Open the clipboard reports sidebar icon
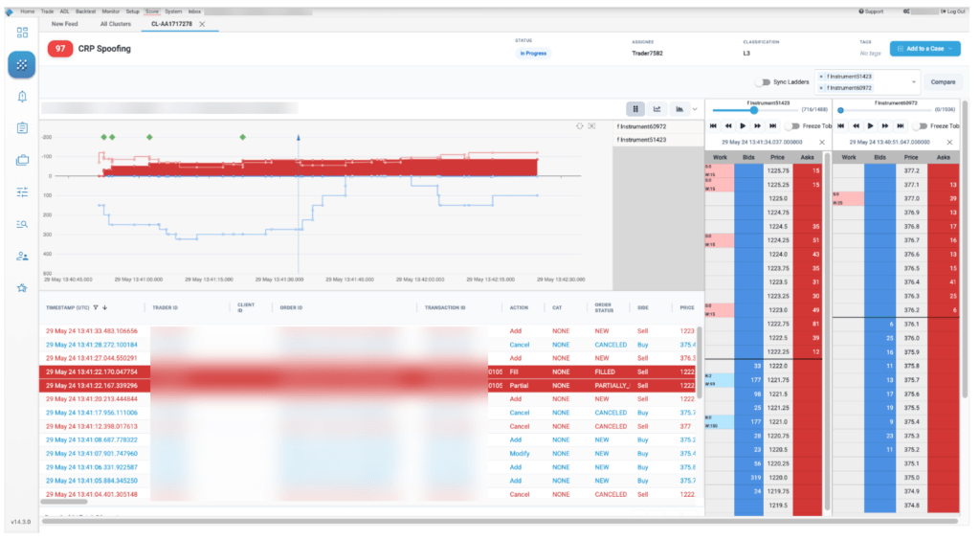This screenshot has width=980, height=540. [x=22, y=128]
